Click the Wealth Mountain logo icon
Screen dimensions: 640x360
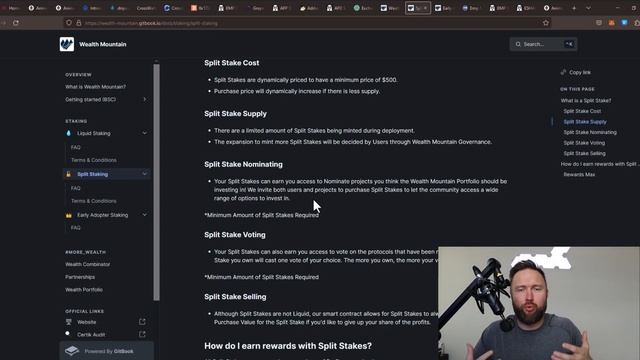[67, 44]
